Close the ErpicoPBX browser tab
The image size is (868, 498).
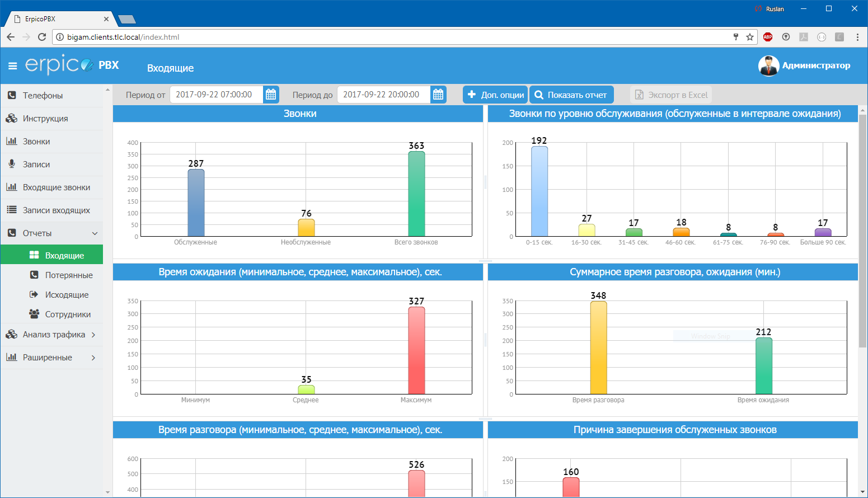point(106,19)
